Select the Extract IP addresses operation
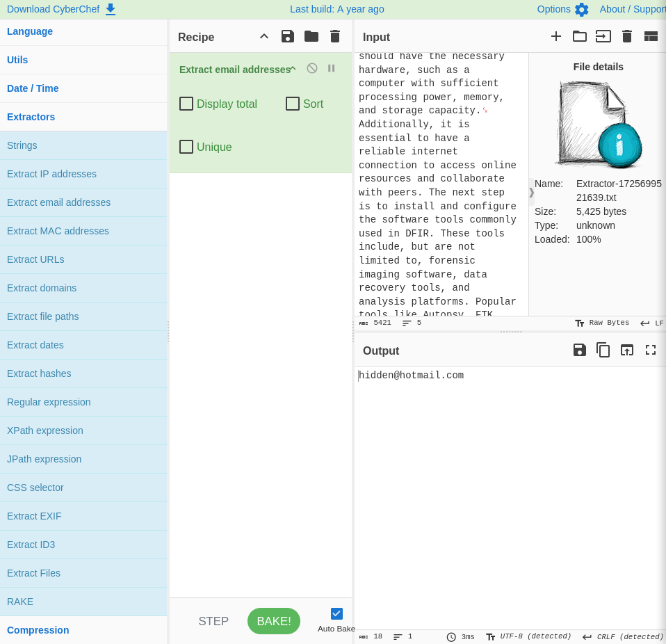This screenshot has width=666, height=644. coord(83,174)
